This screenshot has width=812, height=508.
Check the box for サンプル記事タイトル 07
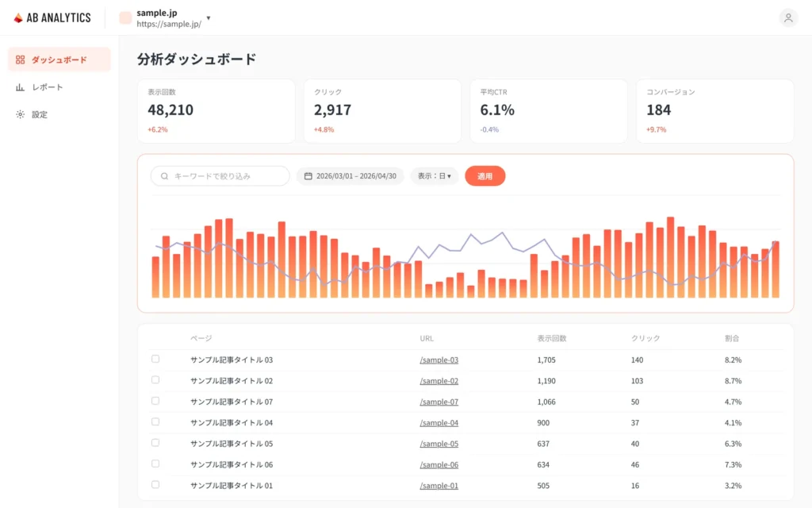155,401
